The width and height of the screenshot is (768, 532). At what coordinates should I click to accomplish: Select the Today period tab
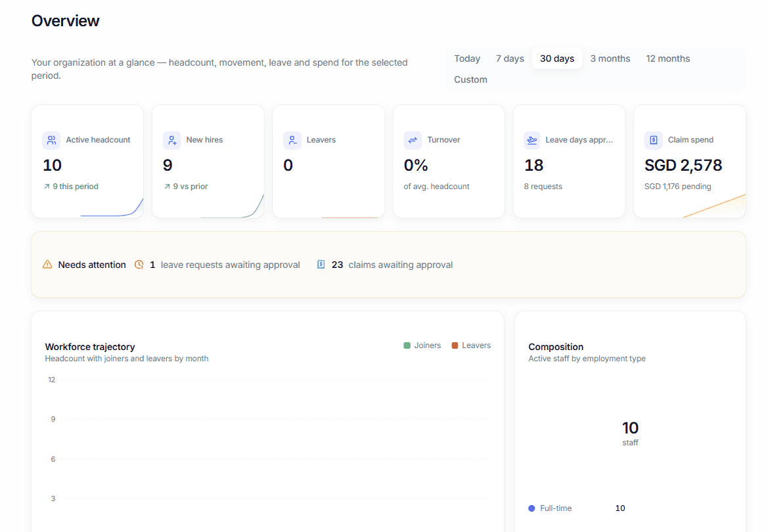(466, 59)
